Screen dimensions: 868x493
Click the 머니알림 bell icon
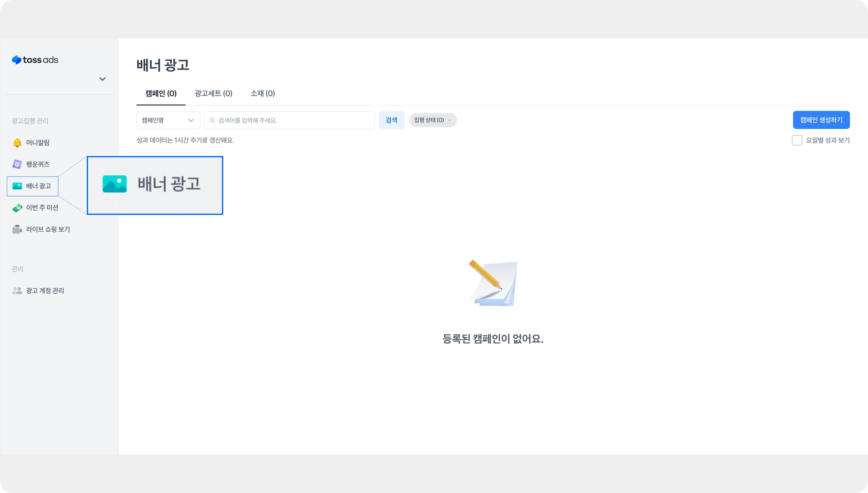click(17, 143)
